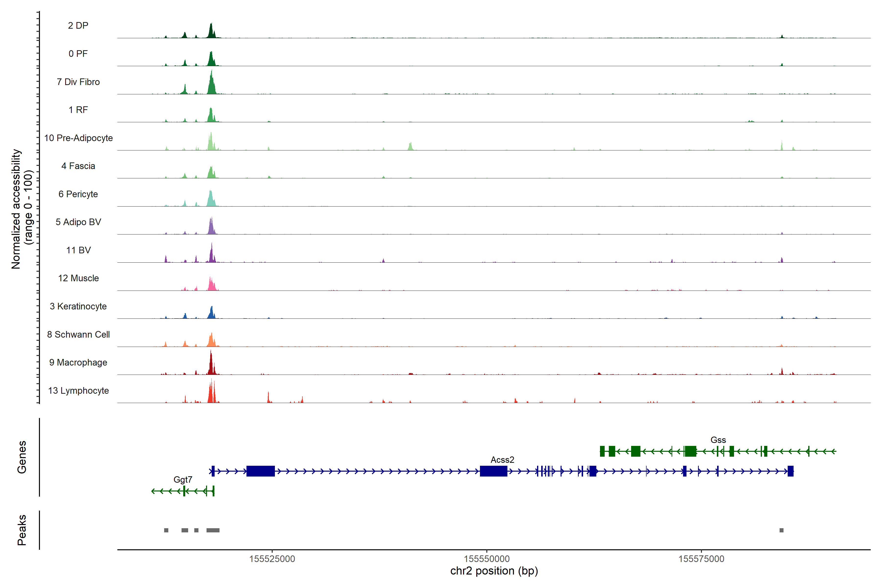The width and height of the screenshot is (882, 588).
Task: Click the rightmost gray peak marker
Action: (782, 530)
